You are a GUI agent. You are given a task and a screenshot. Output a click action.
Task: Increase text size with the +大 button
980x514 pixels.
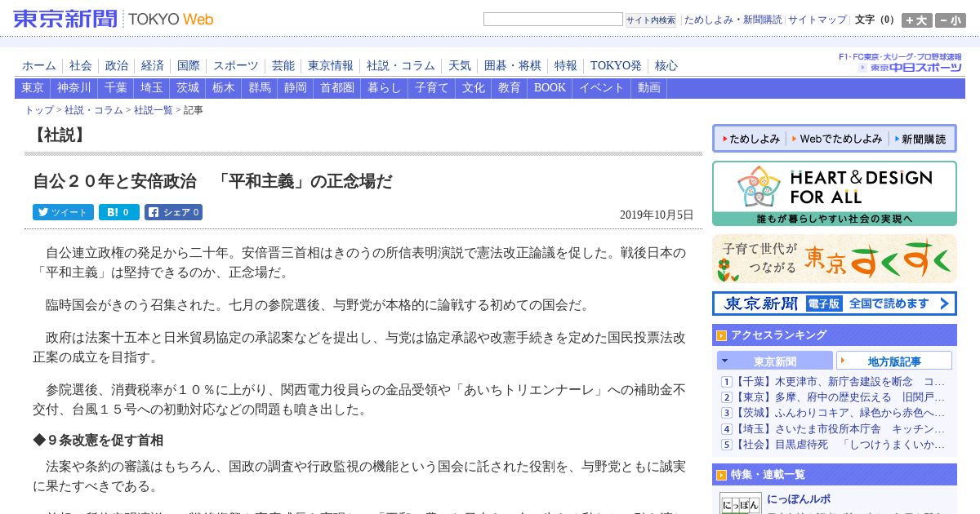coord(917,20)
